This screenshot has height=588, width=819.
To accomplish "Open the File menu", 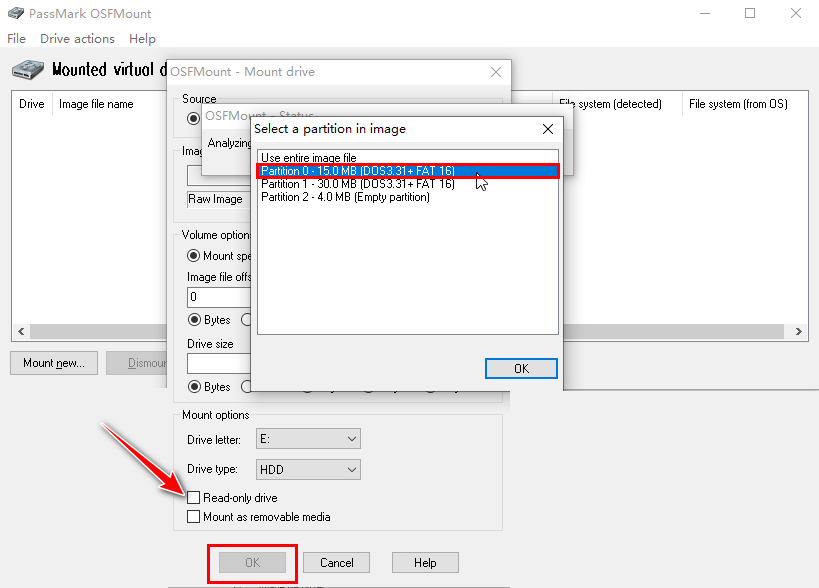I will (16, 38).
